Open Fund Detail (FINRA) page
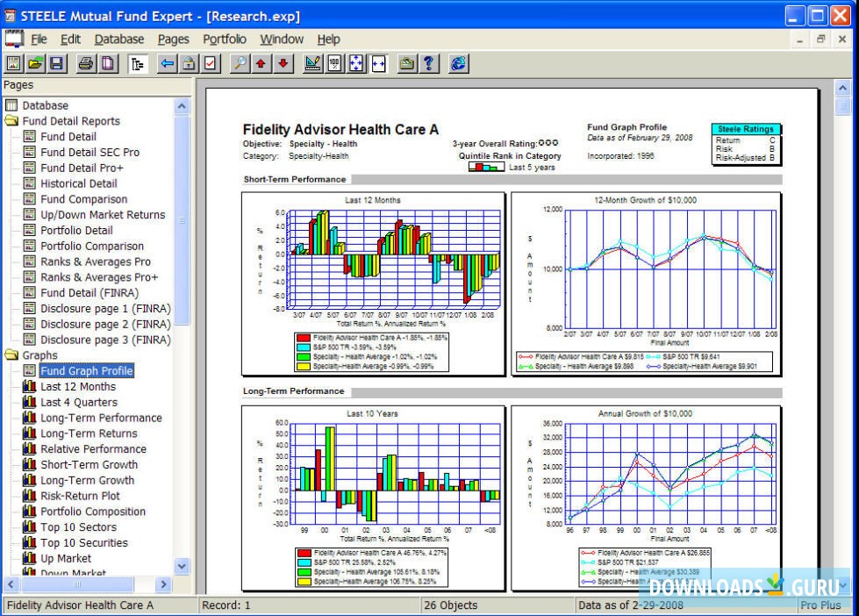 click(89, 293)
